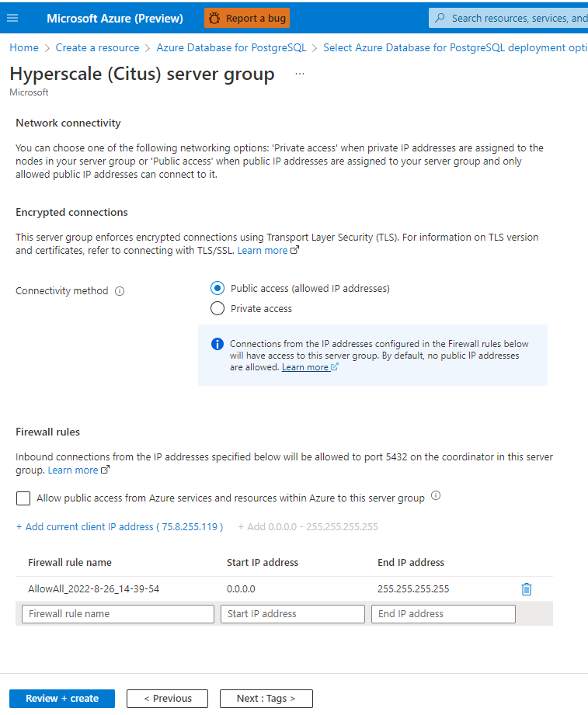
Task: Select Private access radio option
Action: pos(217,309)
